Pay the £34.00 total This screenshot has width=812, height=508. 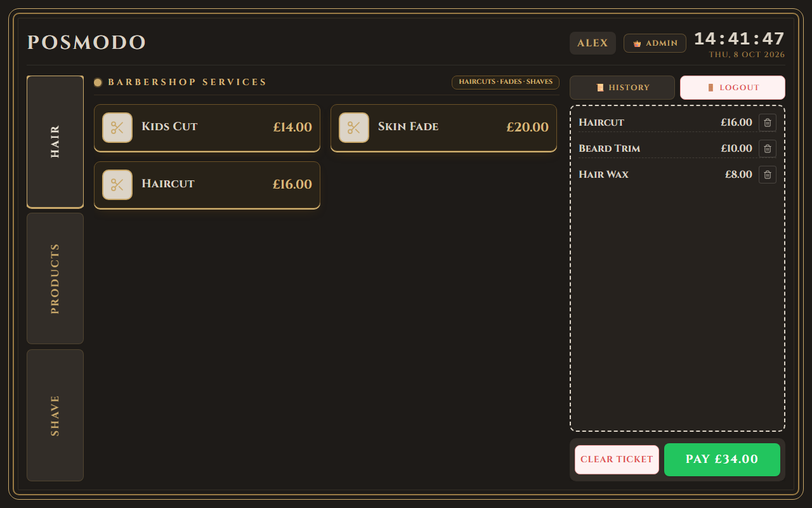(x=722, y=460)
